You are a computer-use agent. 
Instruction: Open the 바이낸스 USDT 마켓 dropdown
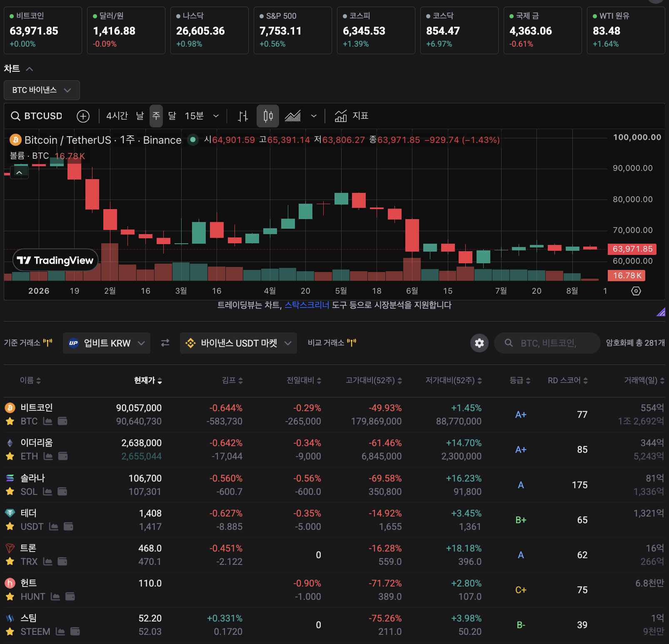pos(238,343)
